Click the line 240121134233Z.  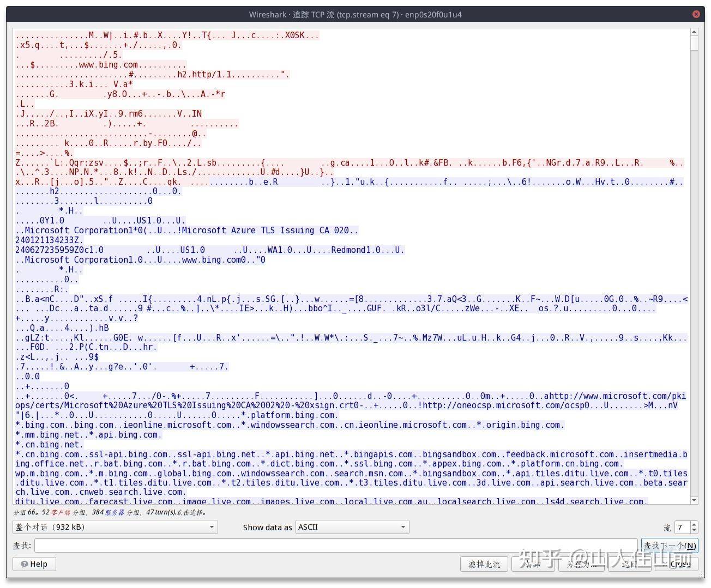pyautogui.click(x=50, y=240)
